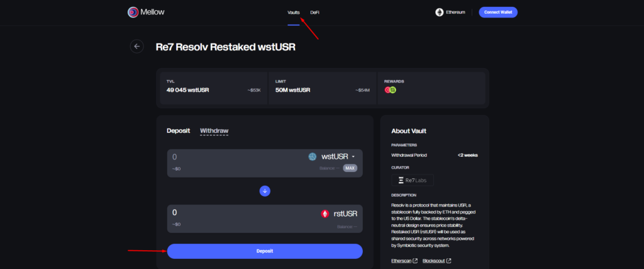Click the blue down-arrow swap icon
The image size is (644, 269).
(x=265, y=191)
